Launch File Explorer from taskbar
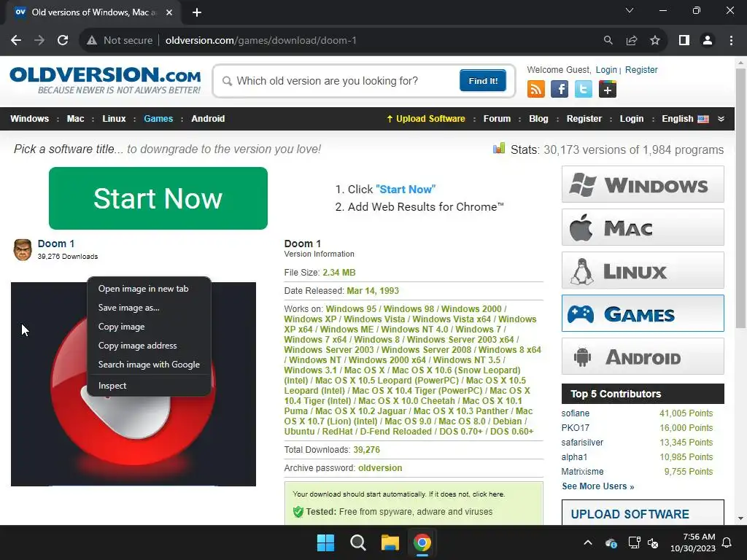 click(x=390, y=542)
